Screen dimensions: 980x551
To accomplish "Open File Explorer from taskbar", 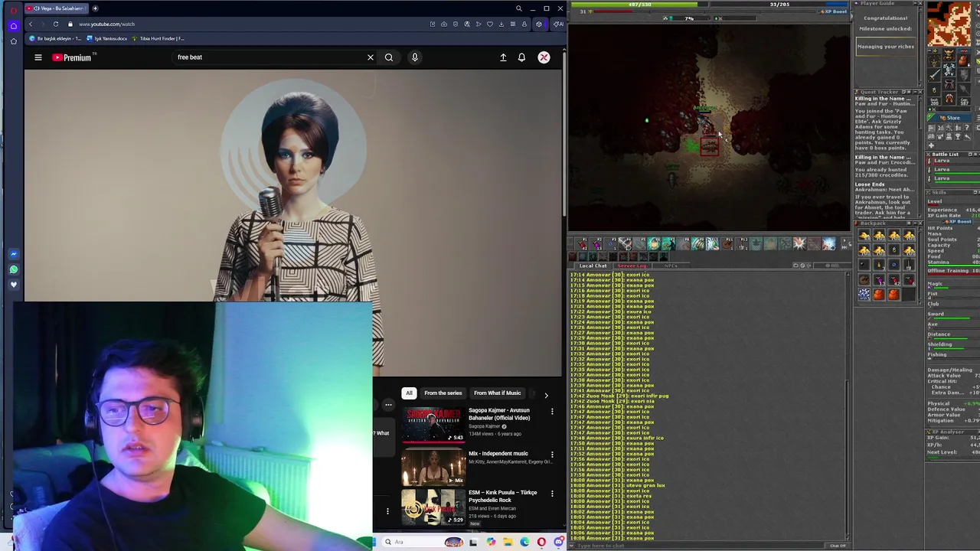I will pos(507,542).
